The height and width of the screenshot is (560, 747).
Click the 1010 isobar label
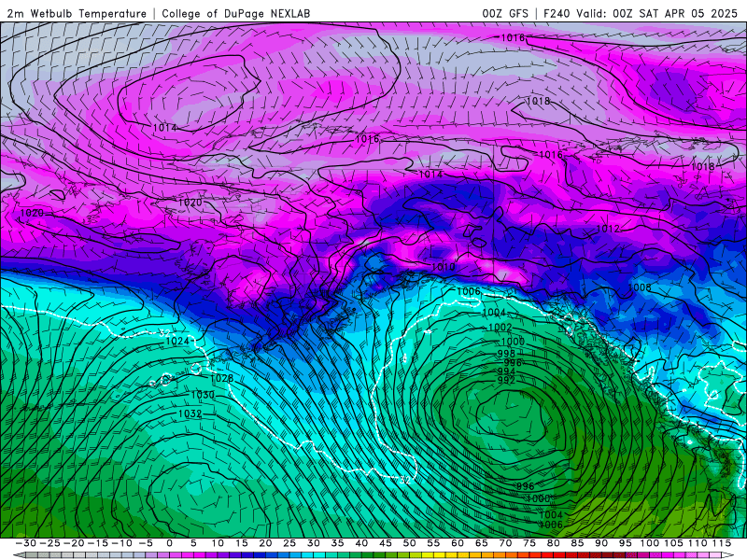pos(443,267)
